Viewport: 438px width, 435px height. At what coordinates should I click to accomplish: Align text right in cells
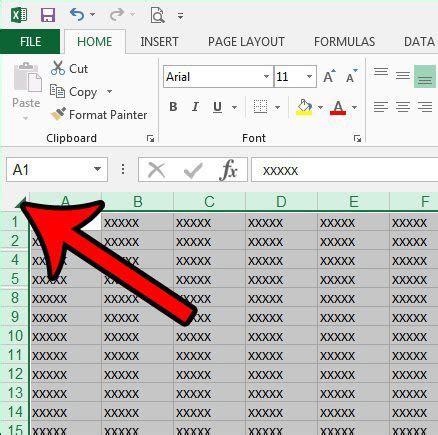[x=425, y=107]
